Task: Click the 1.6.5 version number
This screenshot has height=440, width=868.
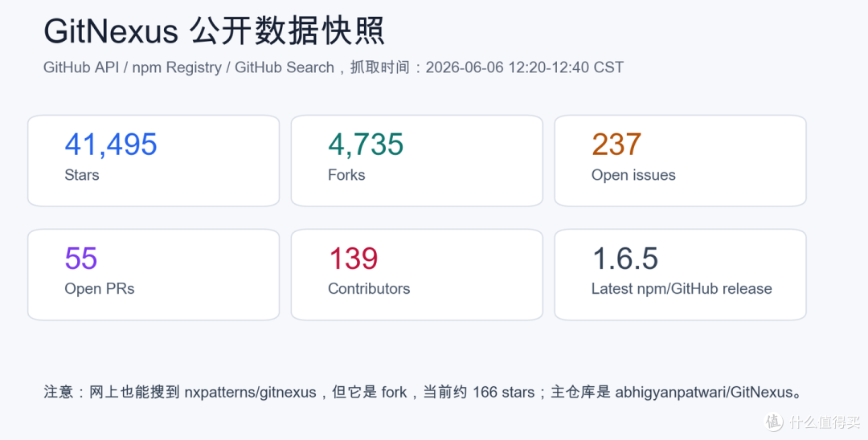Action: tap(625, 259)
